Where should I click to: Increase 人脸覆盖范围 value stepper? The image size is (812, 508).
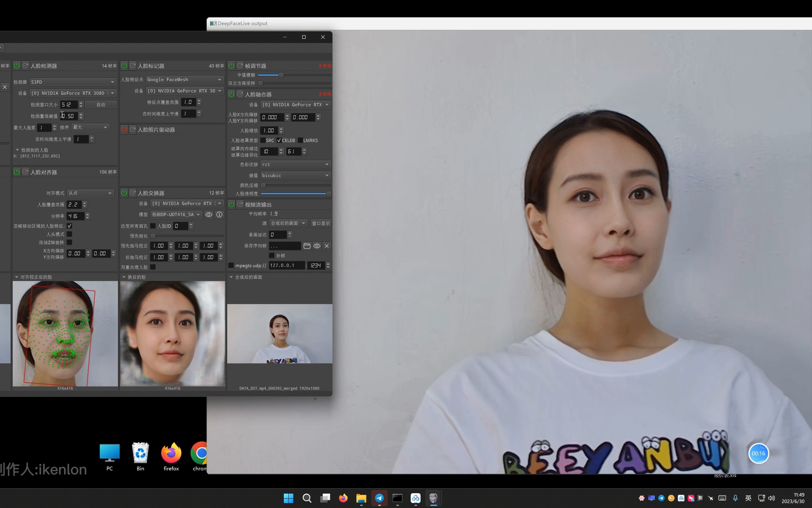(x=85, y=202)
